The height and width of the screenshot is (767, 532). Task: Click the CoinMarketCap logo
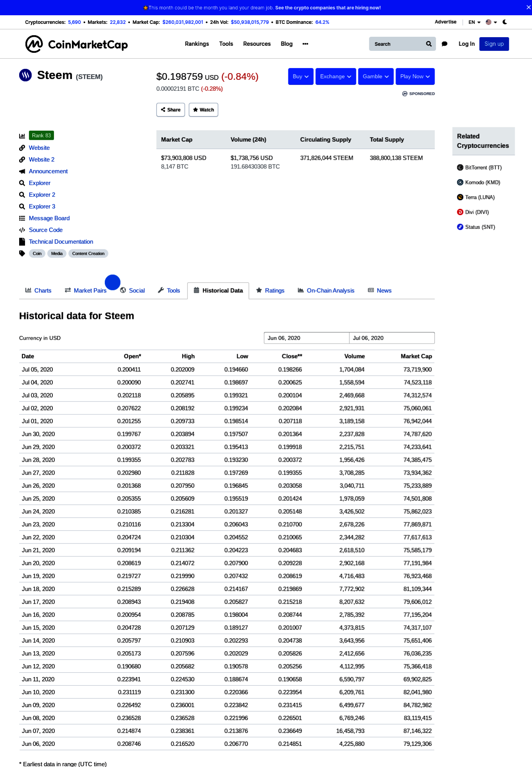pyautogui.click(x=77, y=44)
